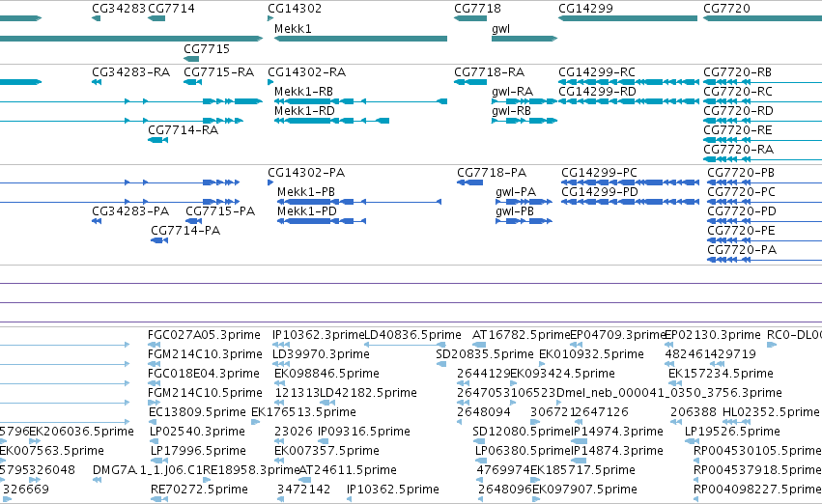Select EST EP04709.3prime
822x504 pixels.
[617, 335]
